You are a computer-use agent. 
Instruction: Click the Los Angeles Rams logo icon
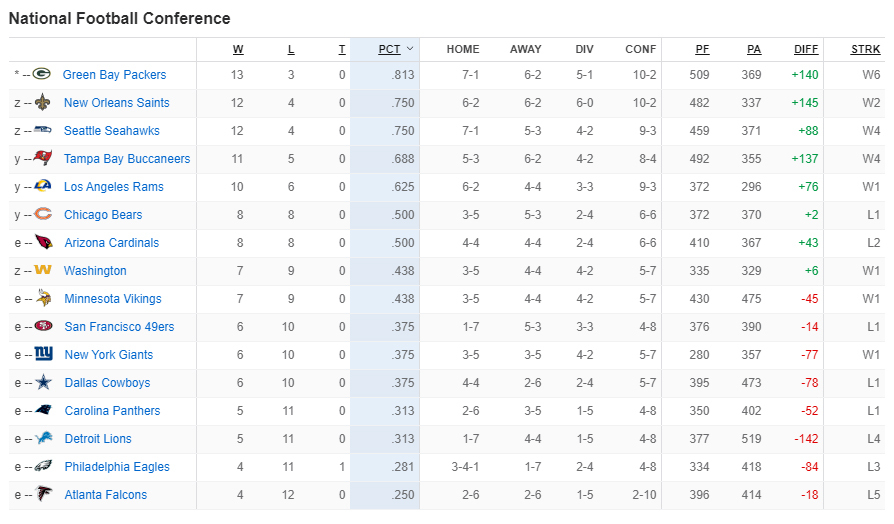(x=42, y=186)
